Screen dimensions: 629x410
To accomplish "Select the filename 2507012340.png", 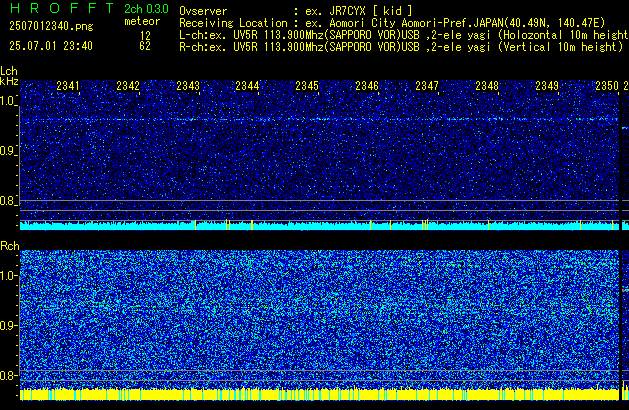I will click(51, 26).
